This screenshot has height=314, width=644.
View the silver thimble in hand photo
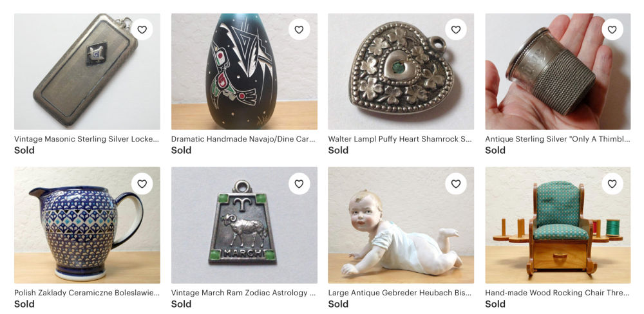pyautogui.click(x=558, y=71)
